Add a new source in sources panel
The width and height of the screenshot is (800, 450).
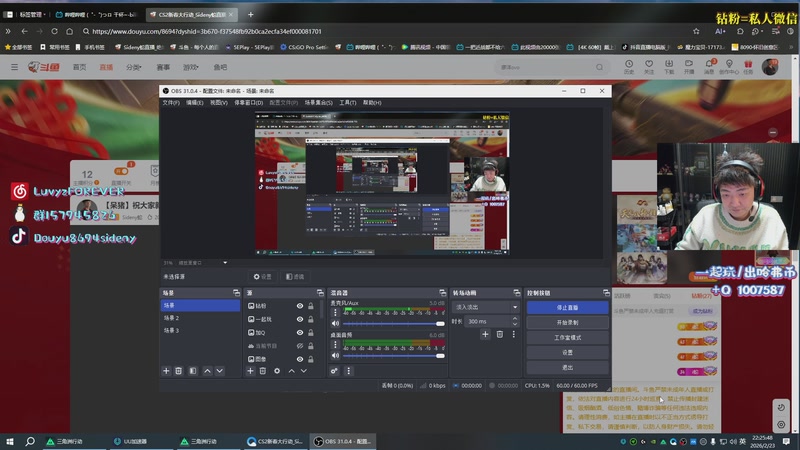coord(251,371)
